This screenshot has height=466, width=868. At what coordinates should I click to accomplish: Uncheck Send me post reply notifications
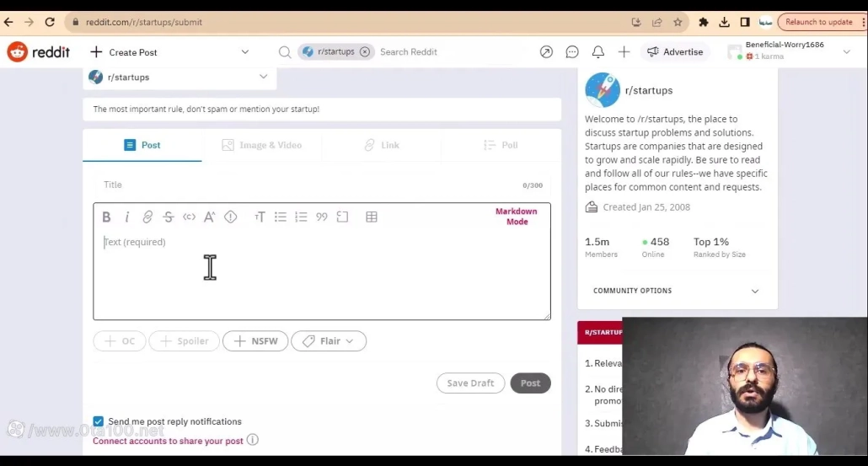pos(99,421)
